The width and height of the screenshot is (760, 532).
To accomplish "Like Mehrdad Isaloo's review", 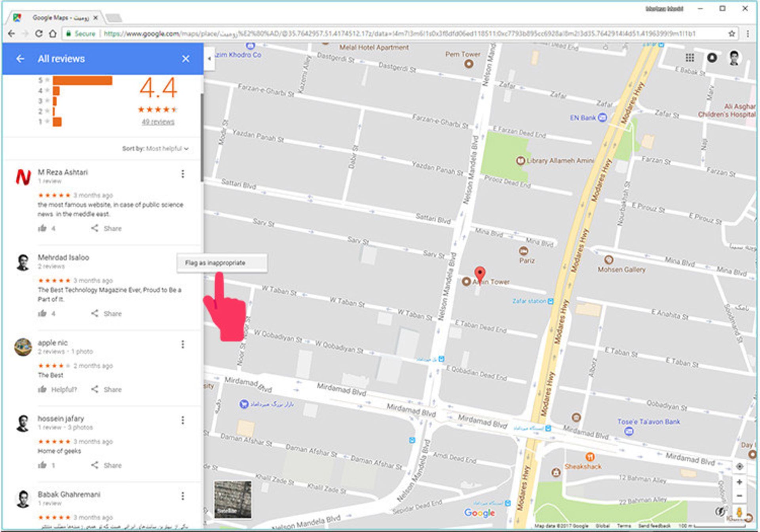I will click(x=42, y=313).
